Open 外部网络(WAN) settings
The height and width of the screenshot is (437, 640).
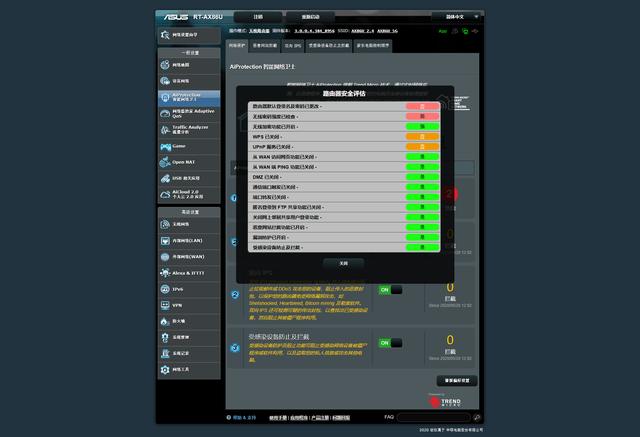[189, 257]
